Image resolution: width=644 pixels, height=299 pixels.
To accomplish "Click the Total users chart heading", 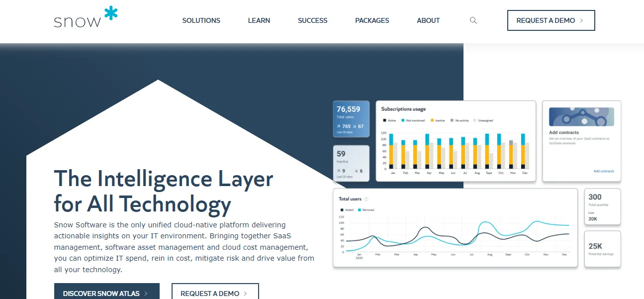I will pyautogui.click(x=350, y=199).
